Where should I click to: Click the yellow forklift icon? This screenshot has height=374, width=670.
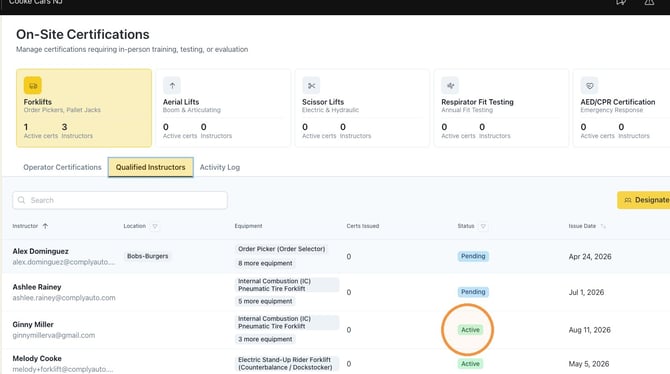click(33, 85)
